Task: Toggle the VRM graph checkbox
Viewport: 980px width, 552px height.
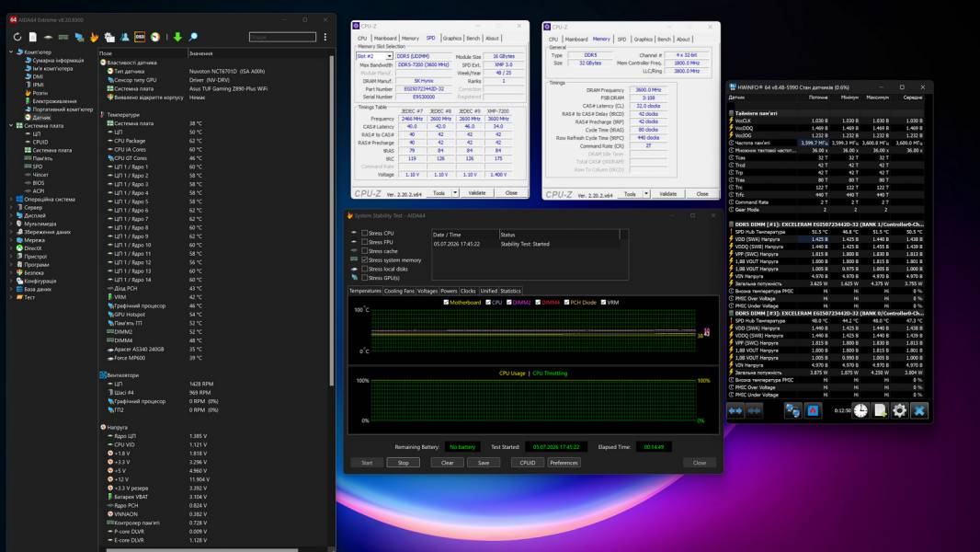Action: coord(603,303)
